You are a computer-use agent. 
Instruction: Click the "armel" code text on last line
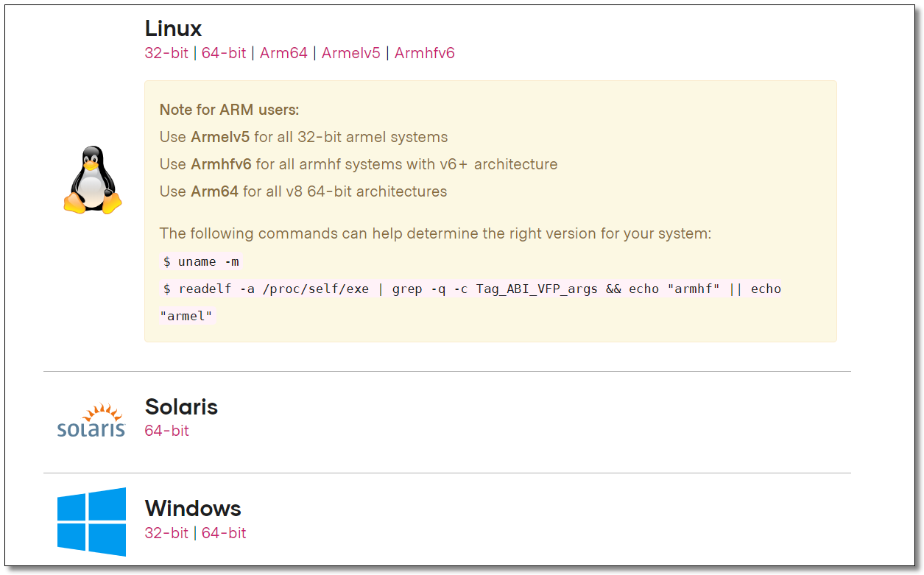click(187, 316)
